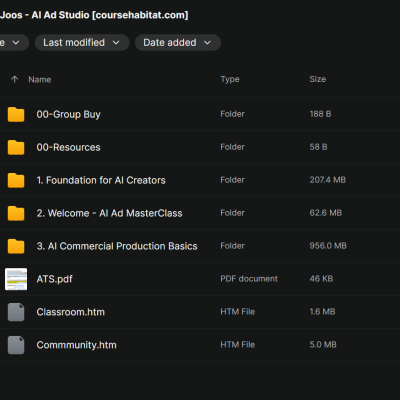Viewport: 400px width, 400px height.
Task: Click the PDF document type cell
Action: click(249, 279)
